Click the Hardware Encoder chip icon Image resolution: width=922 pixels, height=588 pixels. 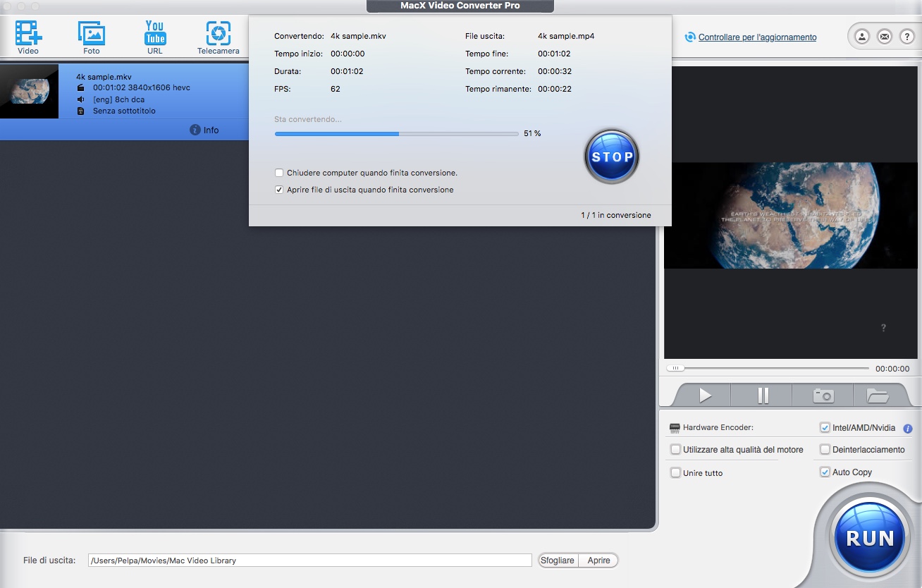tap(675, 428)
